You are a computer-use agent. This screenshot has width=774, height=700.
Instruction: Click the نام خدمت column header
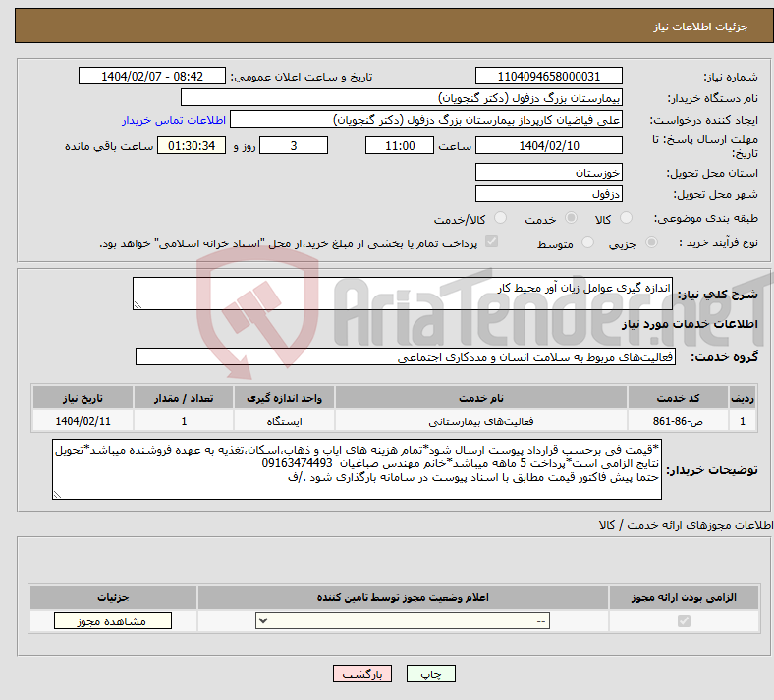coord(481,398)
